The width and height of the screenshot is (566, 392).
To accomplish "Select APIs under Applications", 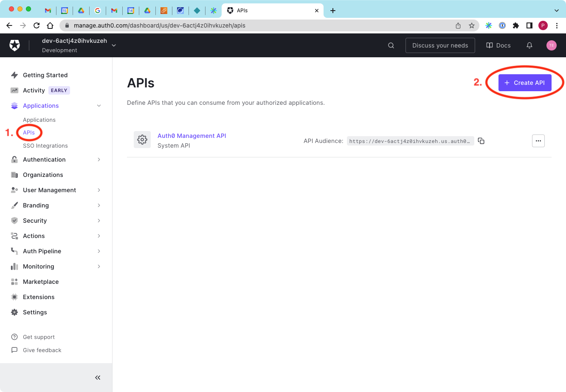I will click(x=29, y=133).
